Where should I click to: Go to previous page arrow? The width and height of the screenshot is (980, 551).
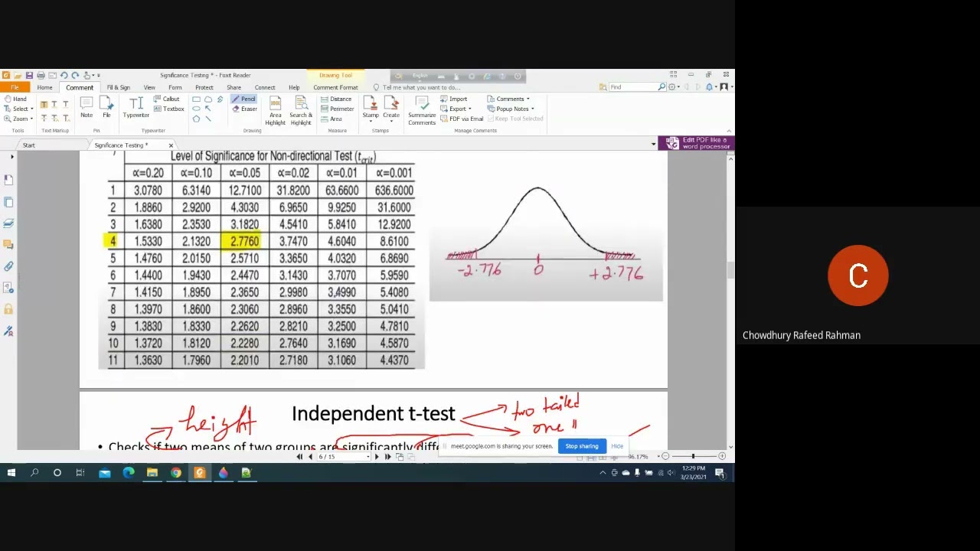tap(310, 457)
